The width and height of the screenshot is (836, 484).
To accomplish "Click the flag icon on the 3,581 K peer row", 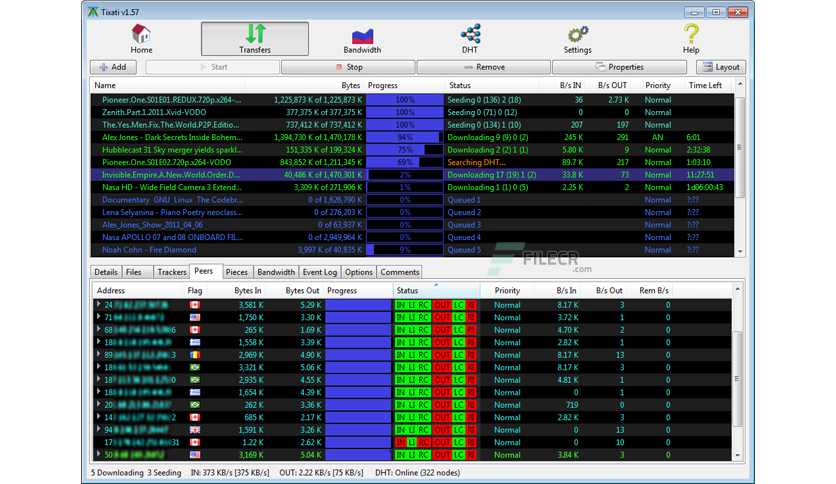I will point(195,305).
